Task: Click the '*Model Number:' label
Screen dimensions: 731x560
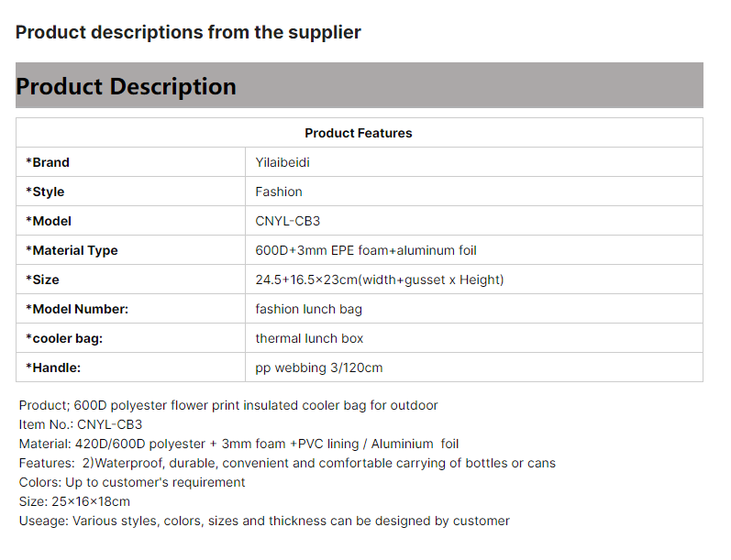Action: pos(77,309)
